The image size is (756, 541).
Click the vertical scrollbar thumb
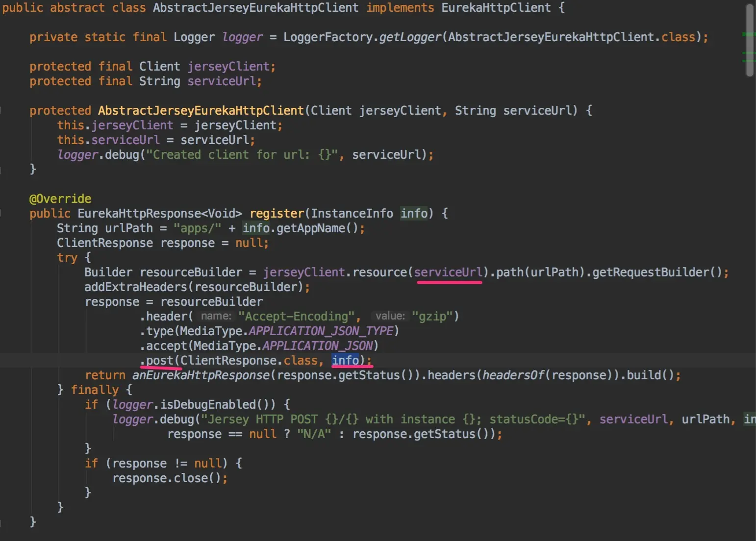point(750,40)
